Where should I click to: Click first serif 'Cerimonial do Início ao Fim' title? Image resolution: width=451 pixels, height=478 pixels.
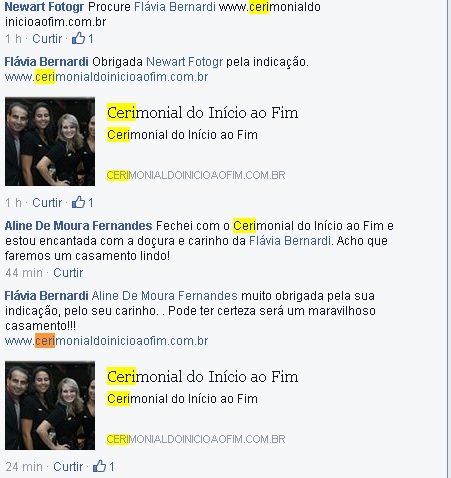[202, 112]
